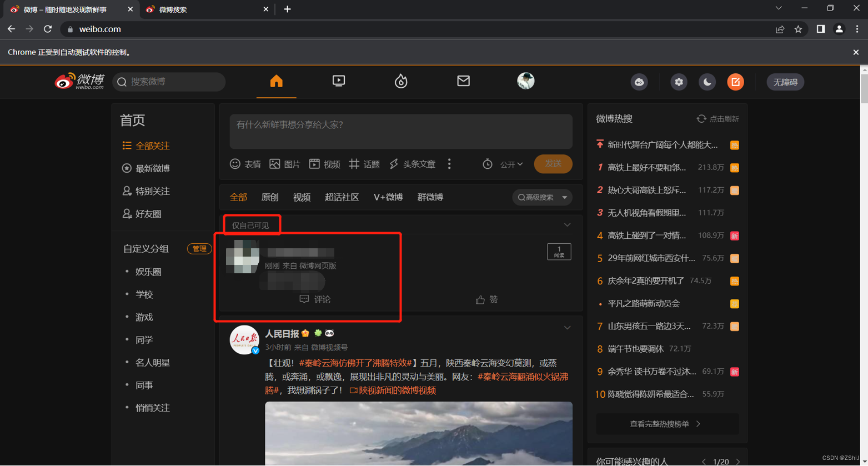Viewport: 868px width, 466px height.
Task: Open the 学校 group
Action: [x=144, y=294]
